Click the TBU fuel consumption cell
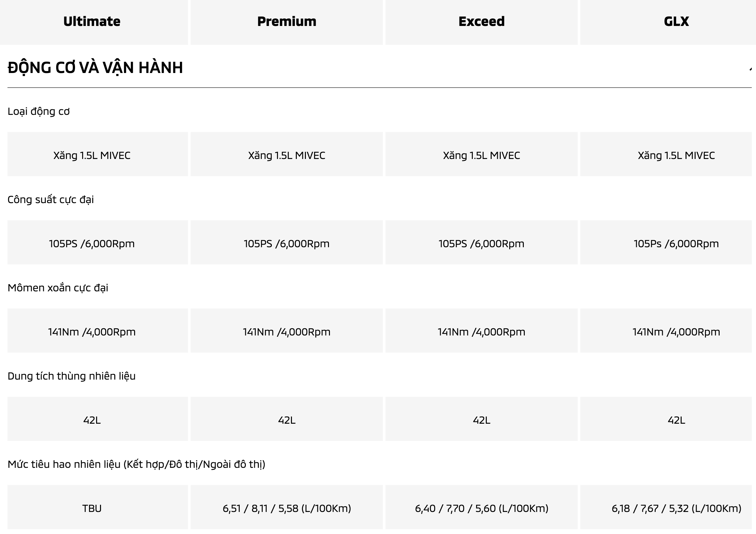 92,508
